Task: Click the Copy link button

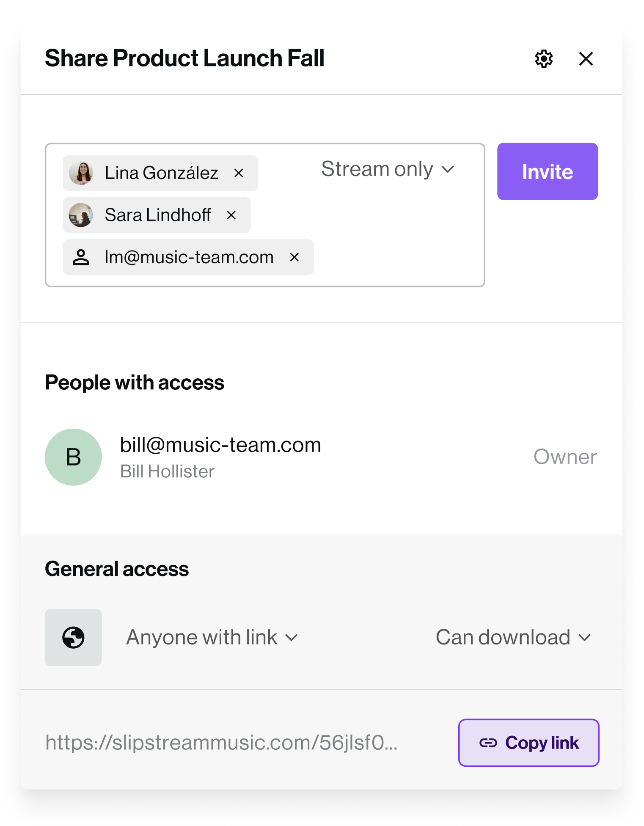Action: pyautogui.click(x=528, y=743)
